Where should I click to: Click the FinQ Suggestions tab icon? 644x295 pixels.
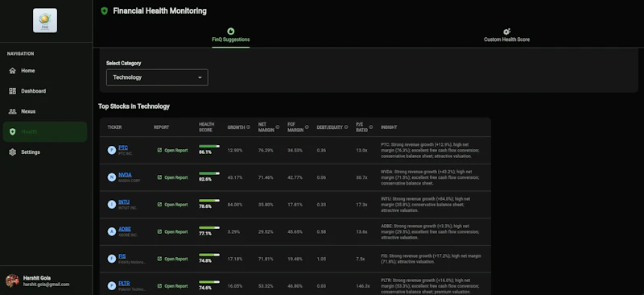231,31
